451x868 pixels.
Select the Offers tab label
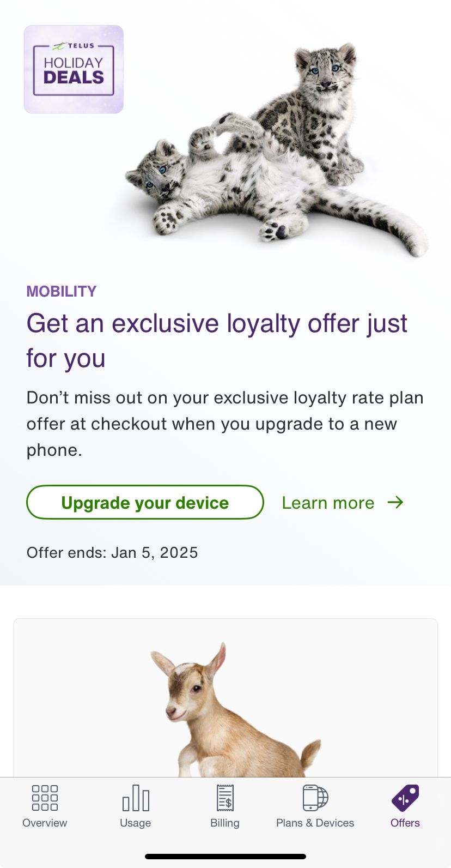point(405,823)
